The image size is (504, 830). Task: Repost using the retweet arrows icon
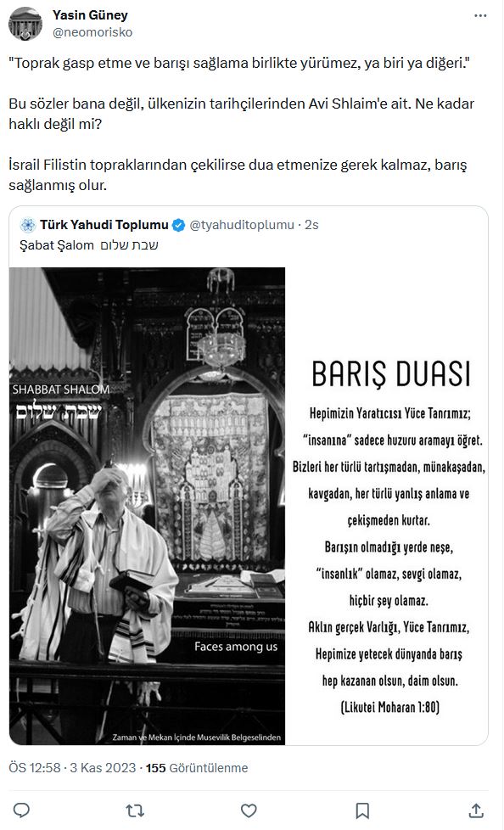[x=135, y=810]
